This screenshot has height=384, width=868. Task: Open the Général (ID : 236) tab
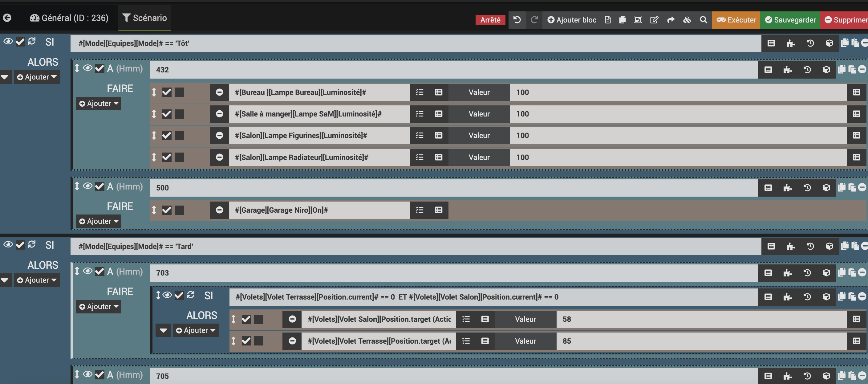[x=69, y=18]
